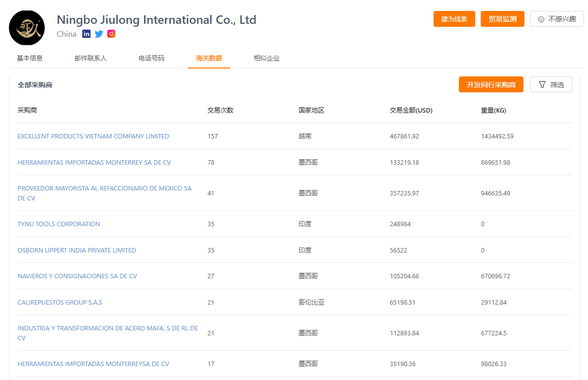Switch to the 电话号码 tab
The width and height of the screenshot is (588, 380).
[151, 58]
